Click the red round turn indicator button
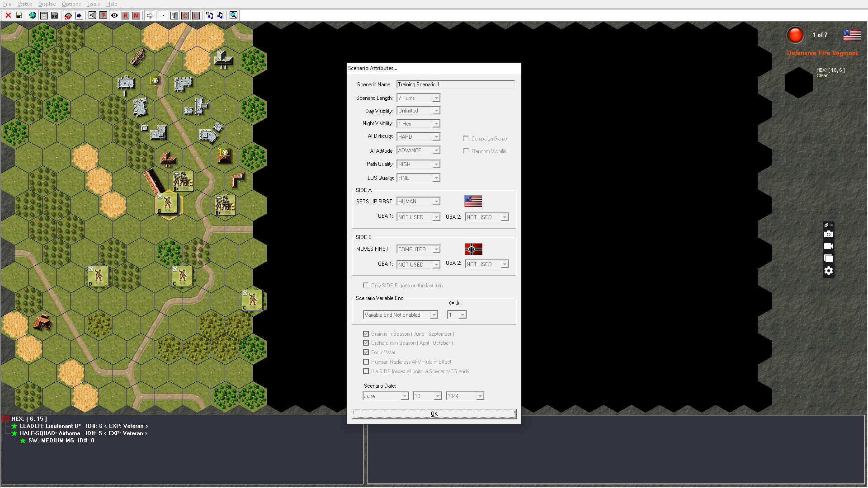 [x=795, y=35]
